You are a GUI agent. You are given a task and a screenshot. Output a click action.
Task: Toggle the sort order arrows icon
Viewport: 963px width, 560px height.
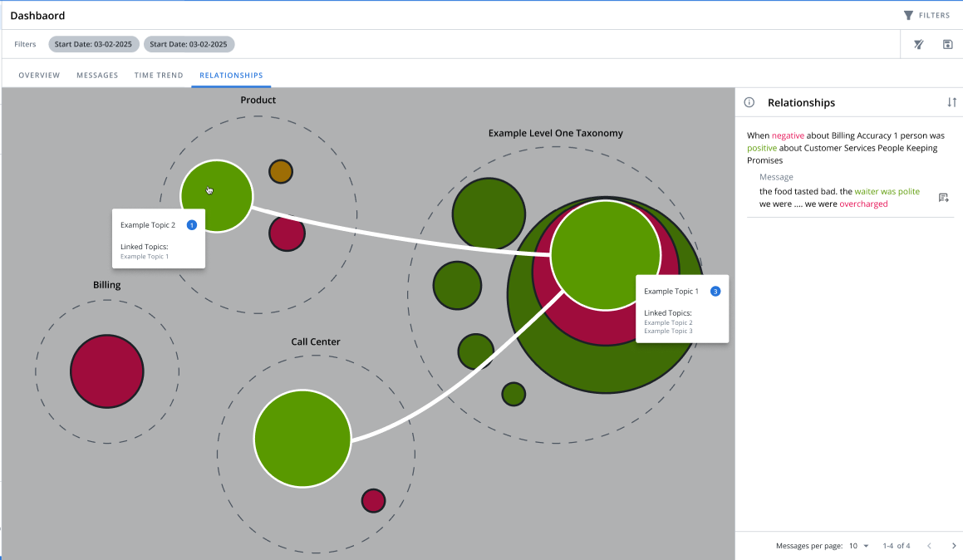point(951,102)
